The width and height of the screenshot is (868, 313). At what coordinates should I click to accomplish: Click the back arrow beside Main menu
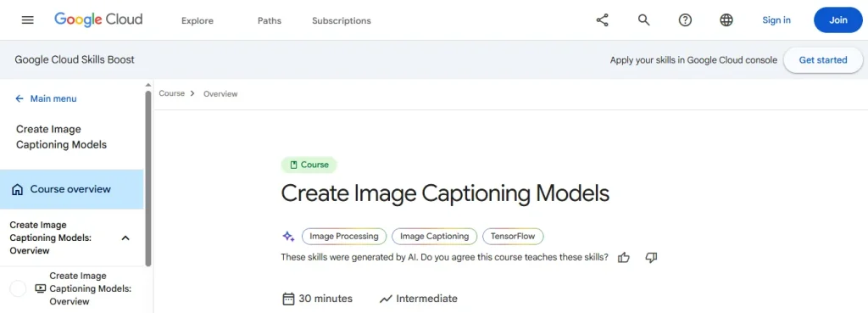[x=19, y=98]
